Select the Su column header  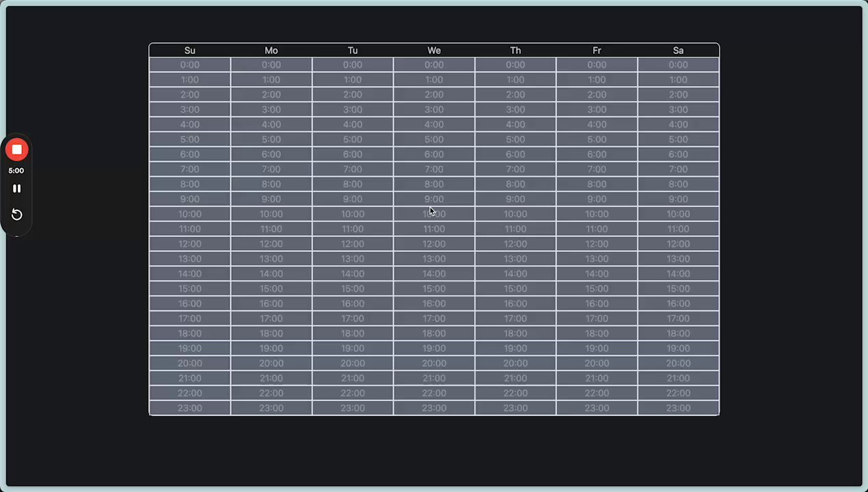(190, 51)
